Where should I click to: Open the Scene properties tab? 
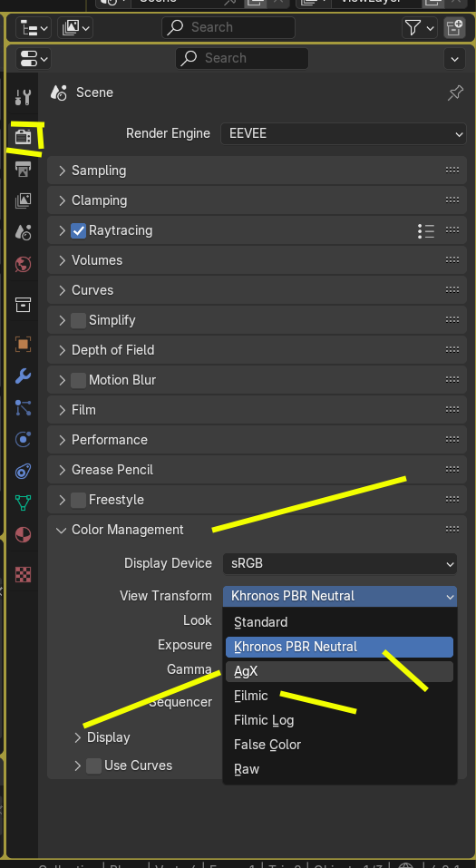click(23, 232)
